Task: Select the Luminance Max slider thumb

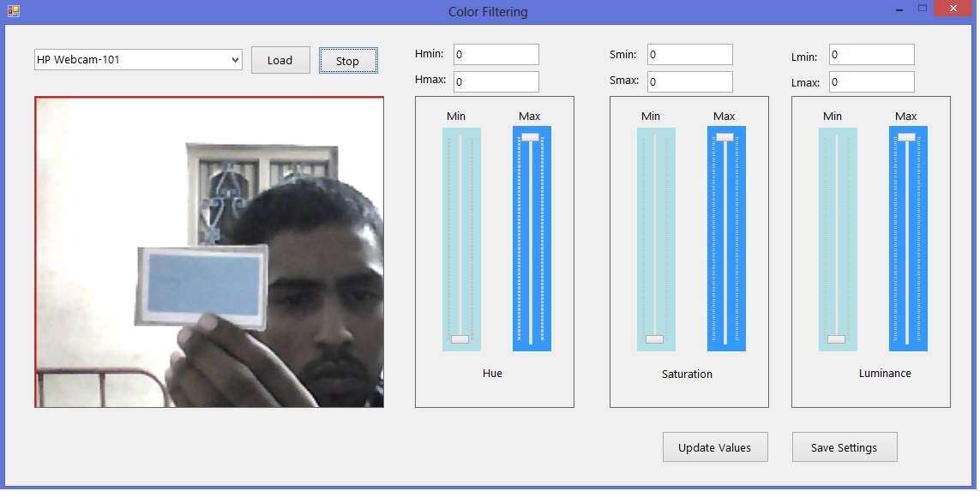Action: pyautogui.click(x=906, y=137)
